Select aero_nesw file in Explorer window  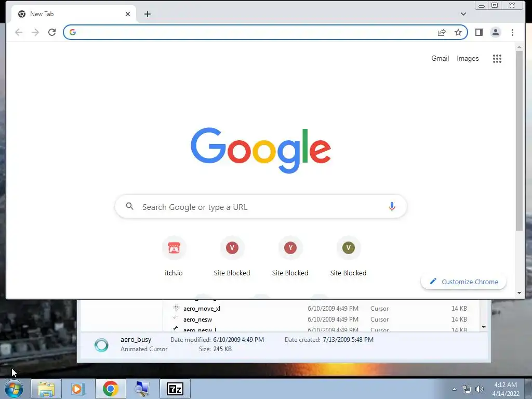pyautogui.click(x=197, y=320)
